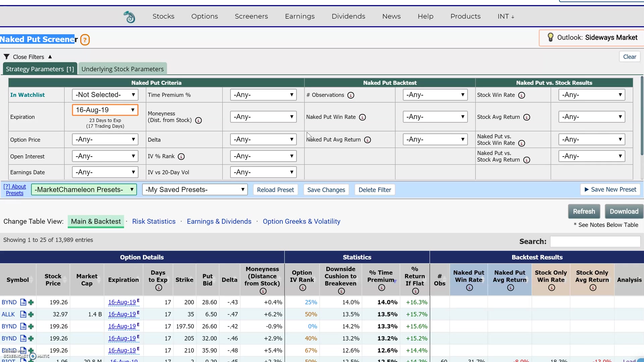Open IV vs 20-Day Vol dropdown
This screenshot has height=362, width=644.
(263, 172)
